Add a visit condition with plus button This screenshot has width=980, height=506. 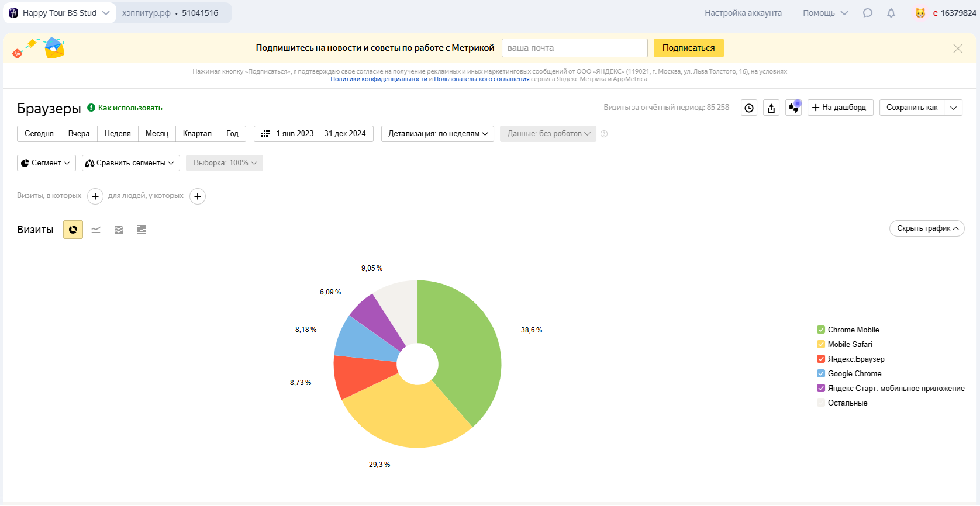[95, 196]
